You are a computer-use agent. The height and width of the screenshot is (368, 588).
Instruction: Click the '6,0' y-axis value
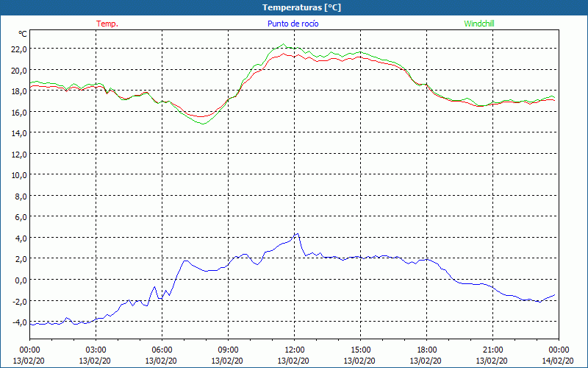pyautogui.click(x=21, y=217)
